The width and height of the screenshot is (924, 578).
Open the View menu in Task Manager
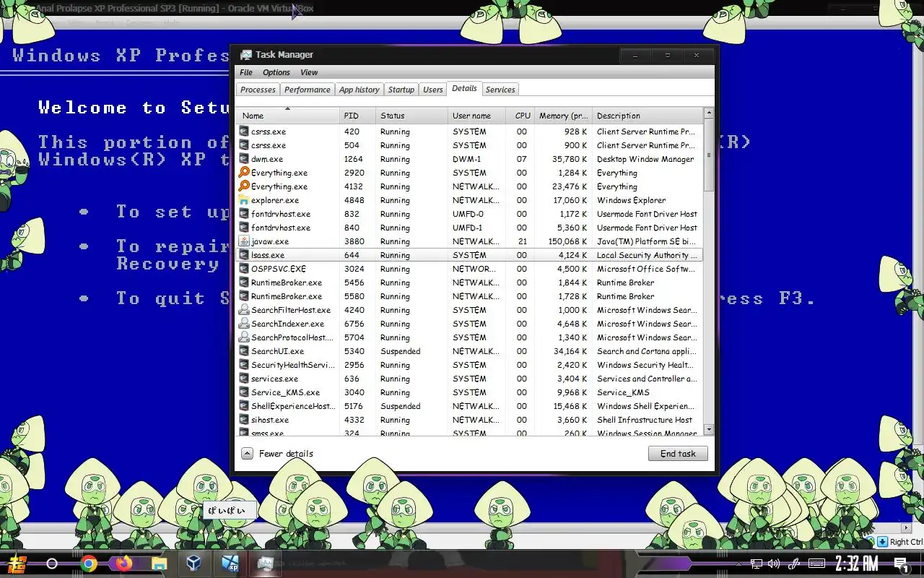click(309, 72)
